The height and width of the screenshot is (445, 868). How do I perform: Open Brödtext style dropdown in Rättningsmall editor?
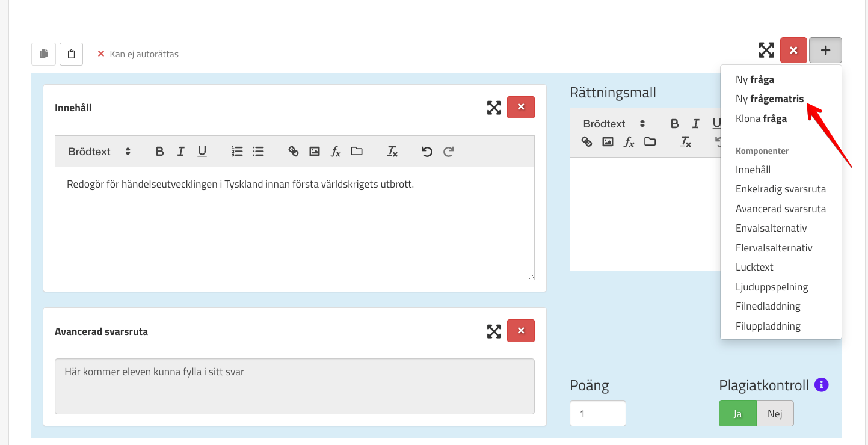[614, 124]
